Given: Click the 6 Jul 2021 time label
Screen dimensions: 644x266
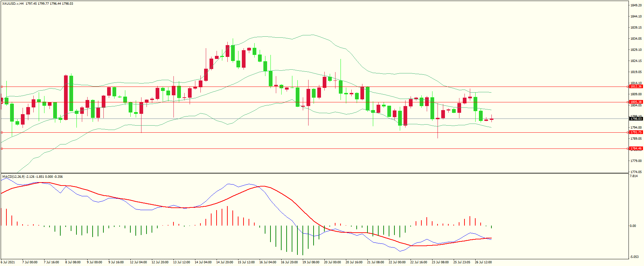Looking at the screenshot, I should click(8, 262).
